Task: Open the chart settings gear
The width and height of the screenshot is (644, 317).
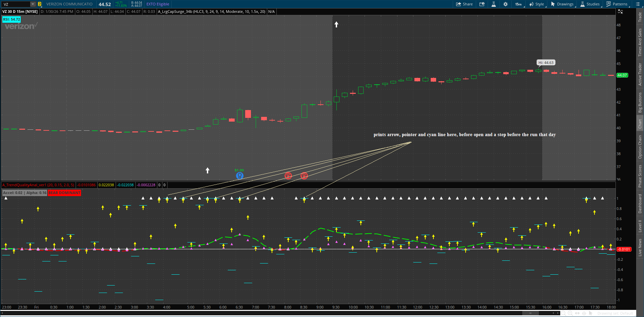Action: tap(505, 4)
